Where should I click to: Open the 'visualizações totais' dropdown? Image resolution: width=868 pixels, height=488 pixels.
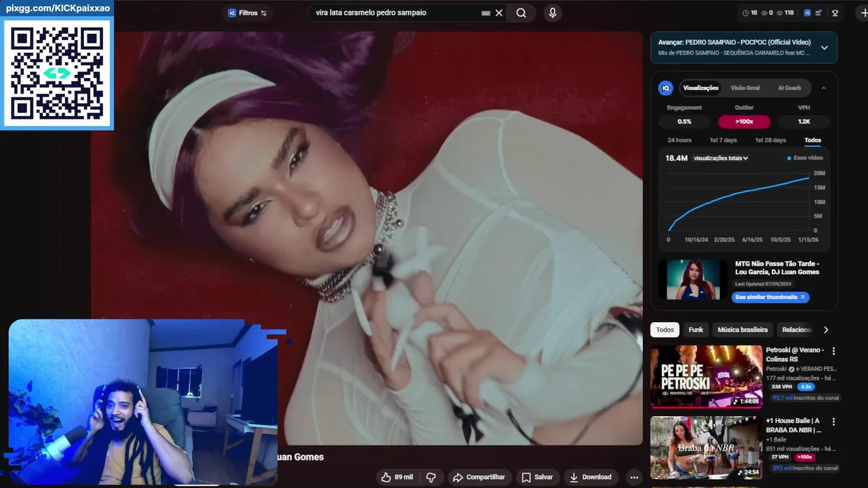tap(721, 158)
